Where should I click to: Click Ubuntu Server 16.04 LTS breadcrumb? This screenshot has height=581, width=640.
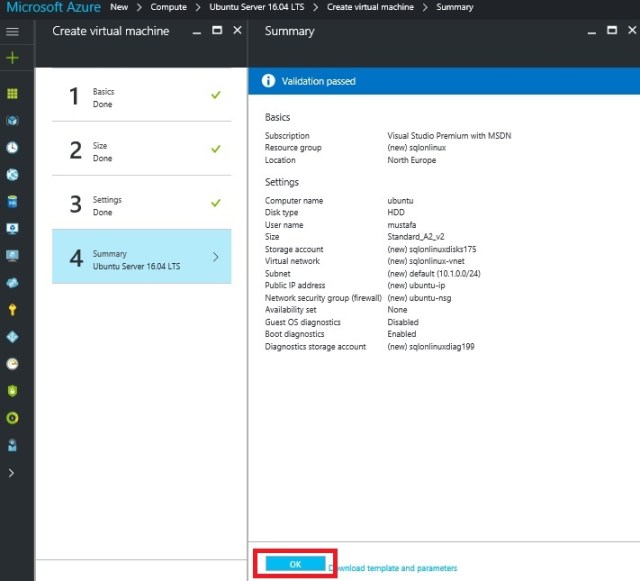tap(257, 7)
